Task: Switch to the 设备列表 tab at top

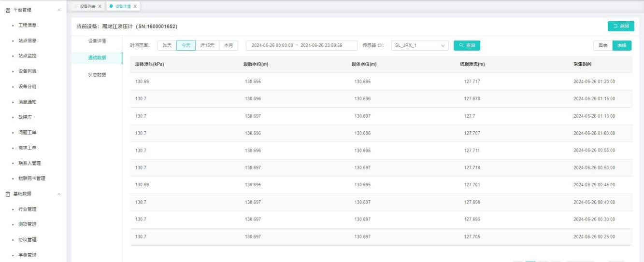Action: pyautogui.click(x=87, y=6)
